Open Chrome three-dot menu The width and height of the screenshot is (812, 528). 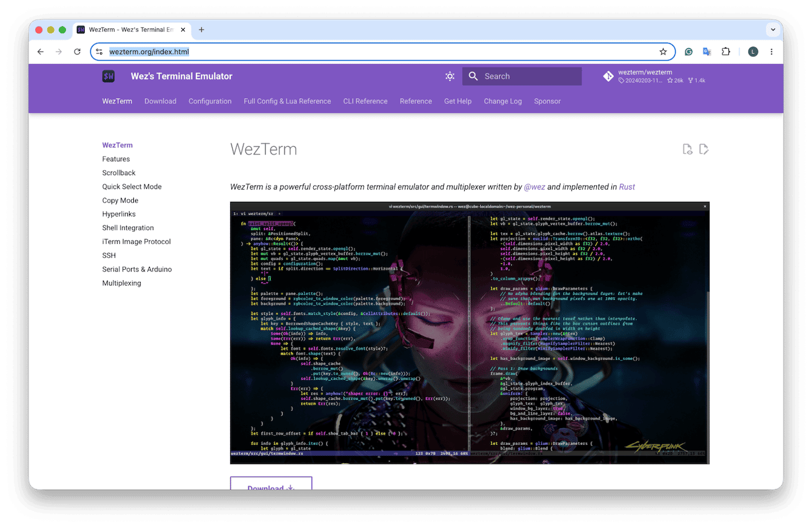[x=771, y=52]
